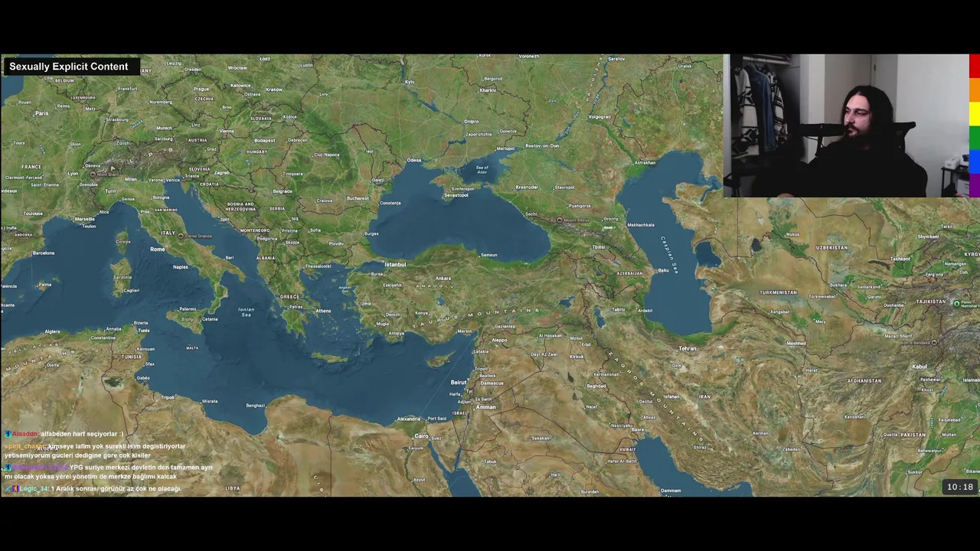
Task: Click the UZBEKISTAN country label
Action: pos(832,248)
